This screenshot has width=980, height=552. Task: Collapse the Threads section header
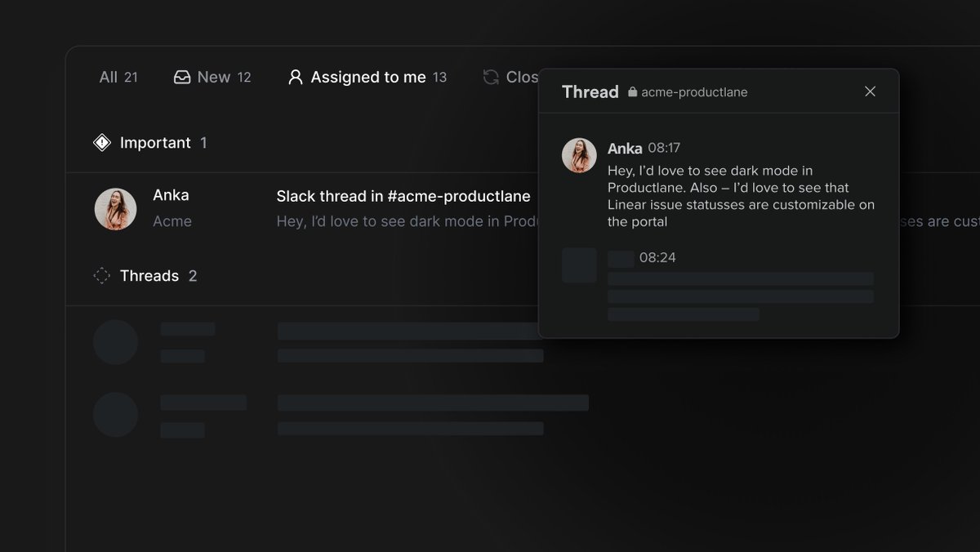coord(145,276)
